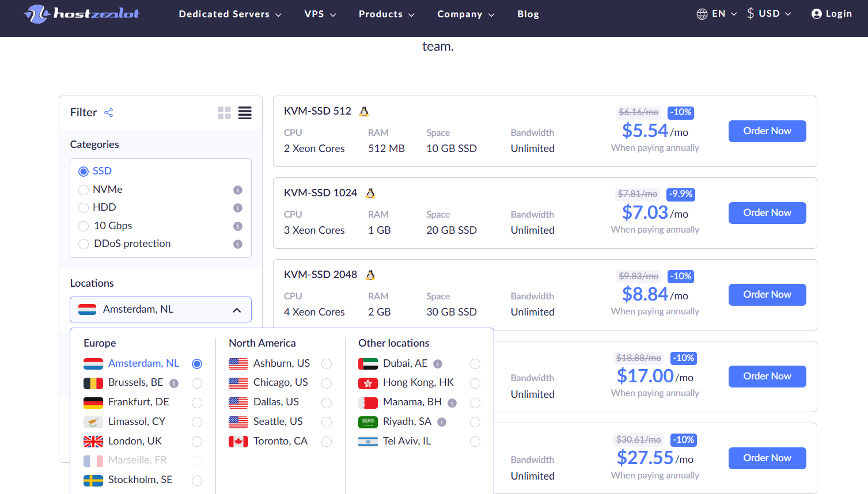Choose Ashburn, US location radio

(x=327, y=364)
